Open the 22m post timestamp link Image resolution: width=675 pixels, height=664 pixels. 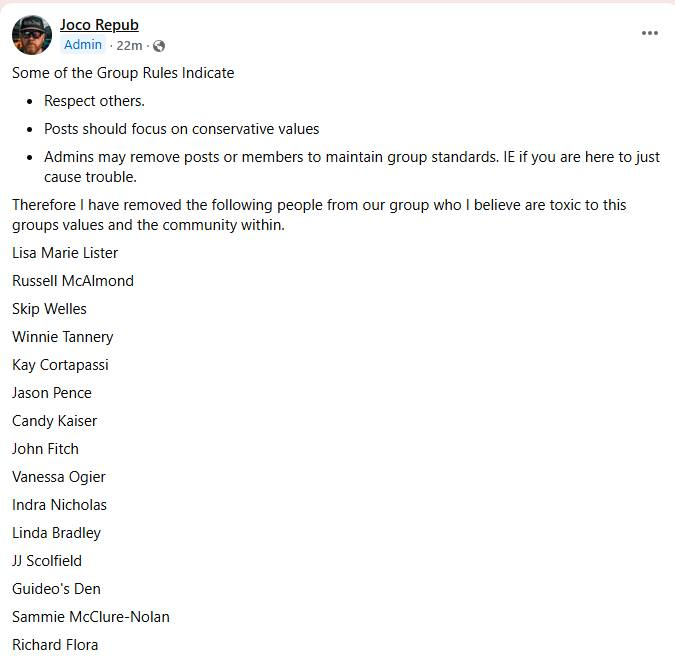(x=130, y=46)
